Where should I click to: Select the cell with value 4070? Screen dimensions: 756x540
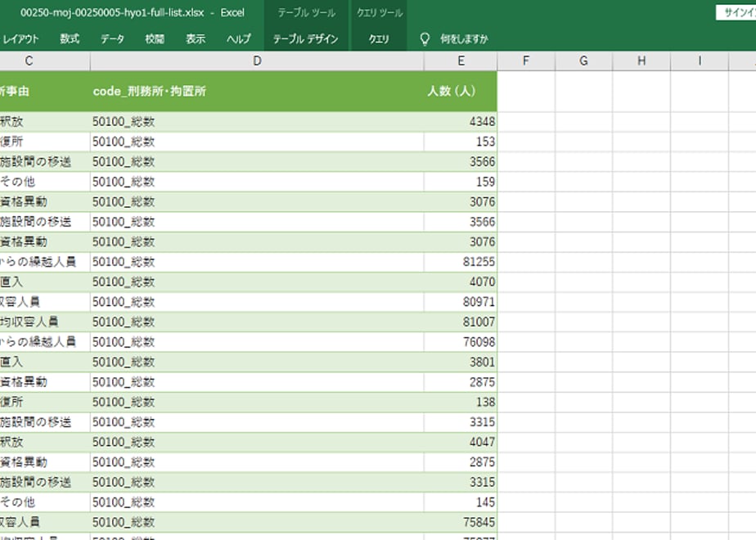tap(461, 282)
